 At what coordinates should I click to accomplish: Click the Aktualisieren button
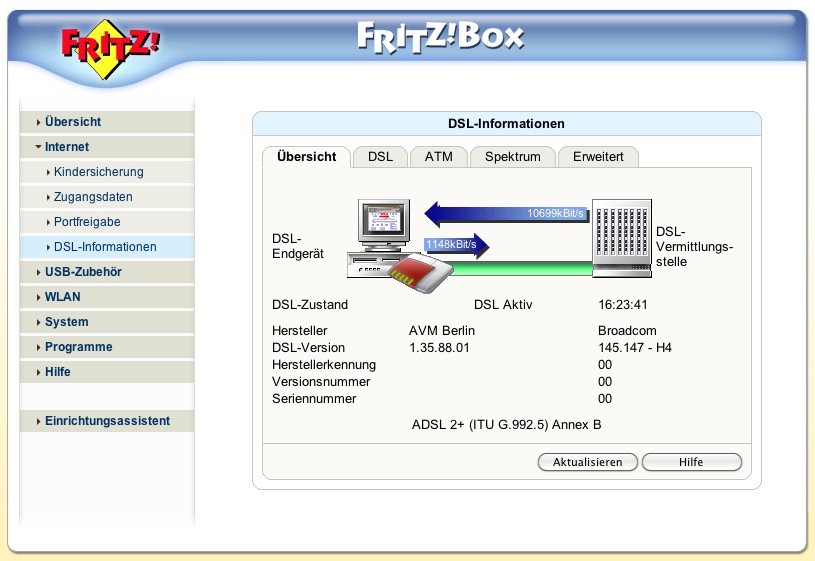(x=587, y=462)
